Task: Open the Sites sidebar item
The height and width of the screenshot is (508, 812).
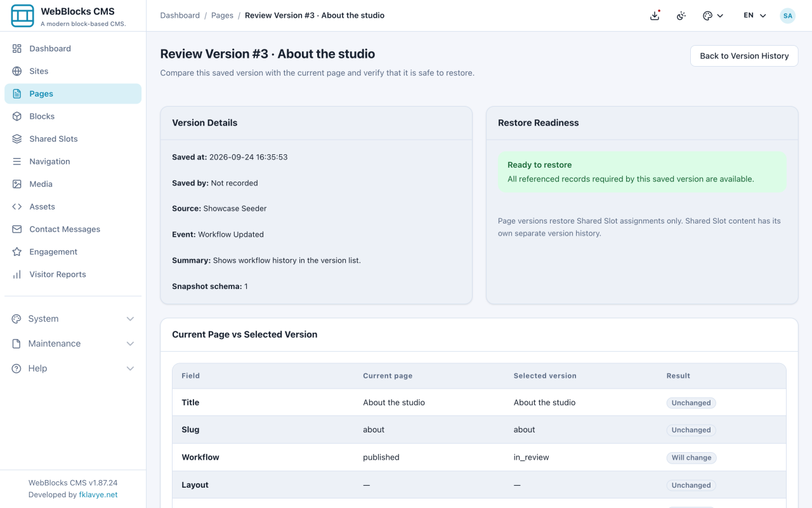Action: pyautogui.click(x=73, y=71)
